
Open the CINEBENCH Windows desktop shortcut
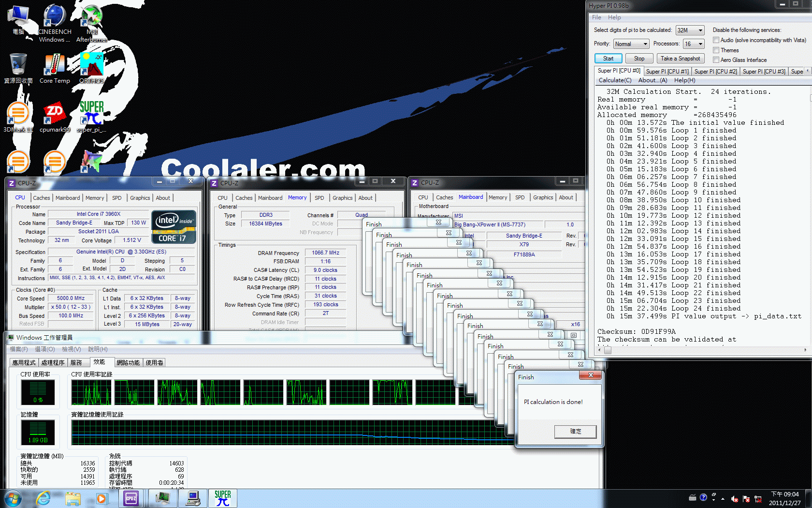[54, 23]
